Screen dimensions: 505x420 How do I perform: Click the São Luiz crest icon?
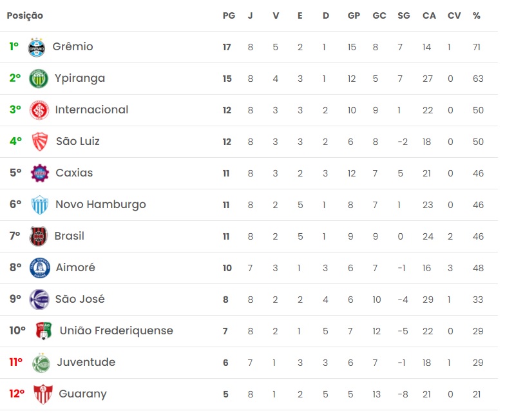click(x=40, y=142)
